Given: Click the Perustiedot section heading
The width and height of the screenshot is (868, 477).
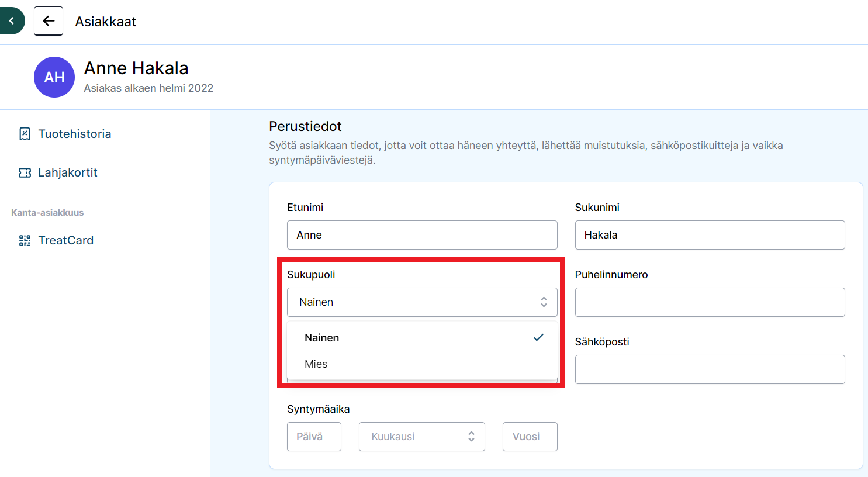Looking at the screenshot, I should (x=305, y=126).
